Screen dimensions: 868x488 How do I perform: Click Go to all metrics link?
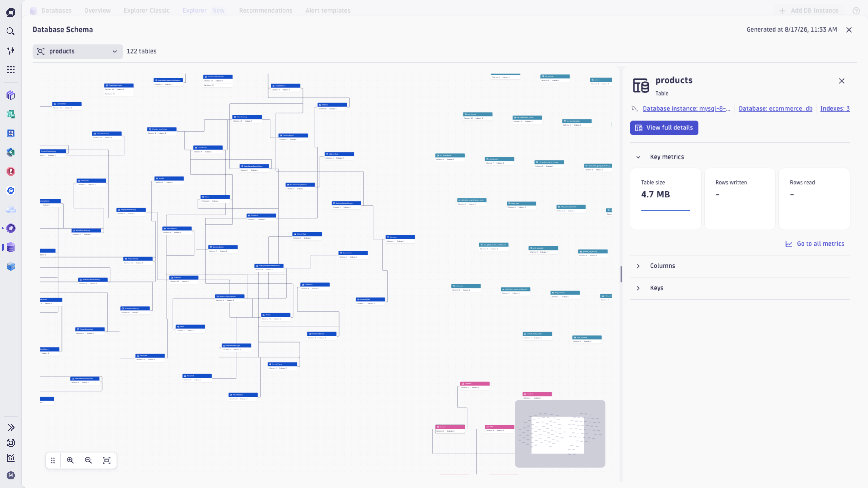click(815, 244)
